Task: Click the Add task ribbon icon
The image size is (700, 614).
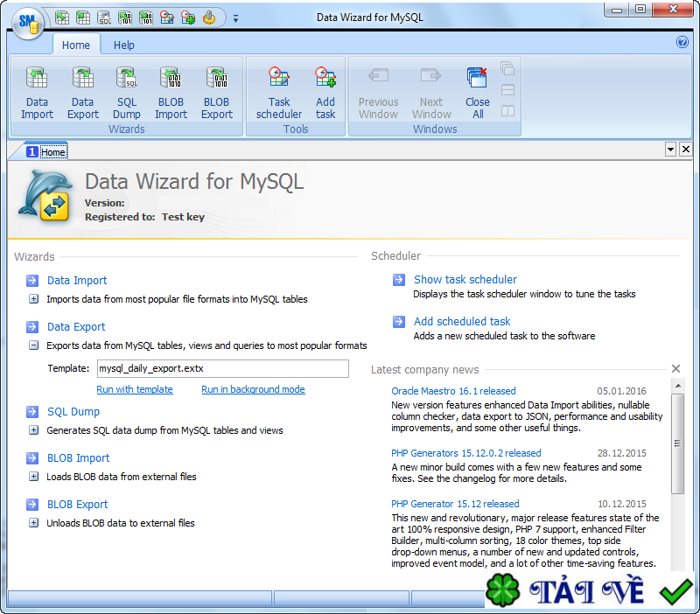Action: [x=325, y=93]
